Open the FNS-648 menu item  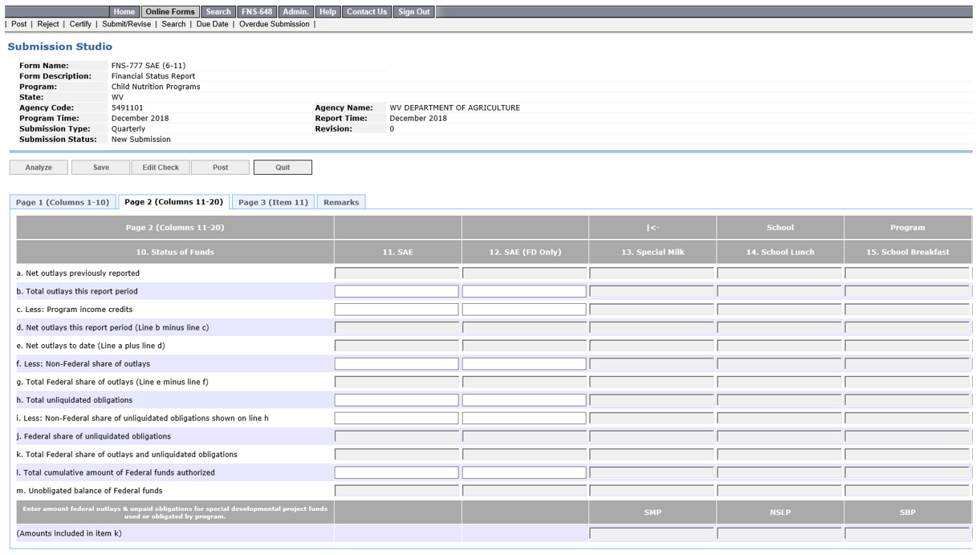click(257, 12)
